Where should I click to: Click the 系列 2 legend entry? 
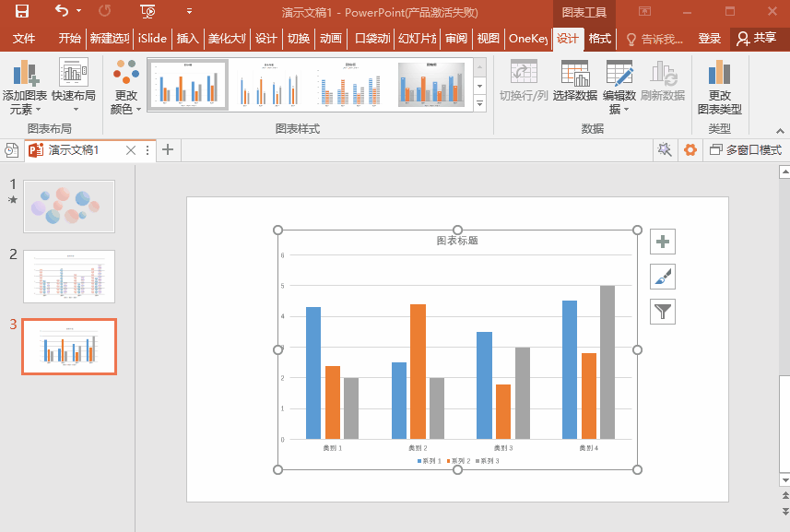458,461
